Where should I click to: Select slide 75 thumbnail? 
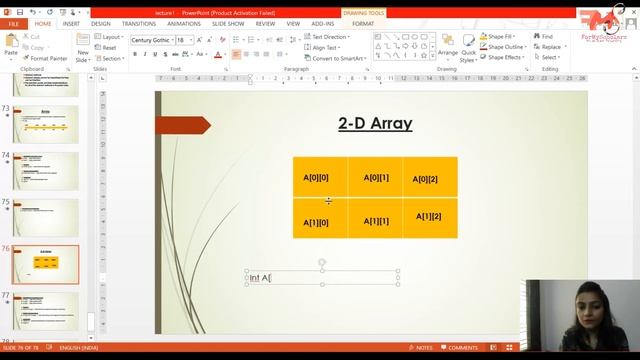pyautogui.click(x=45, y=218)
